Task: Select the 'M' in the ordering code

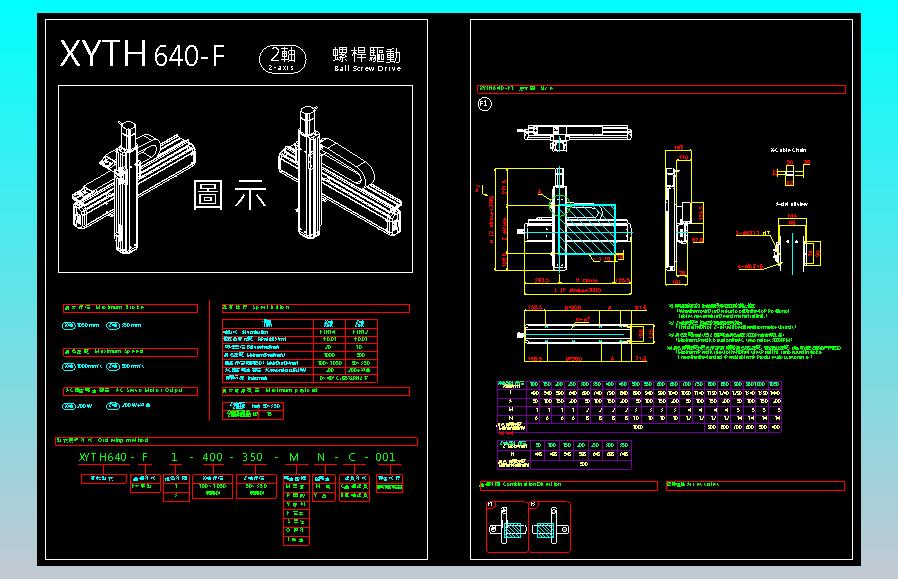Action: [294, 457]
